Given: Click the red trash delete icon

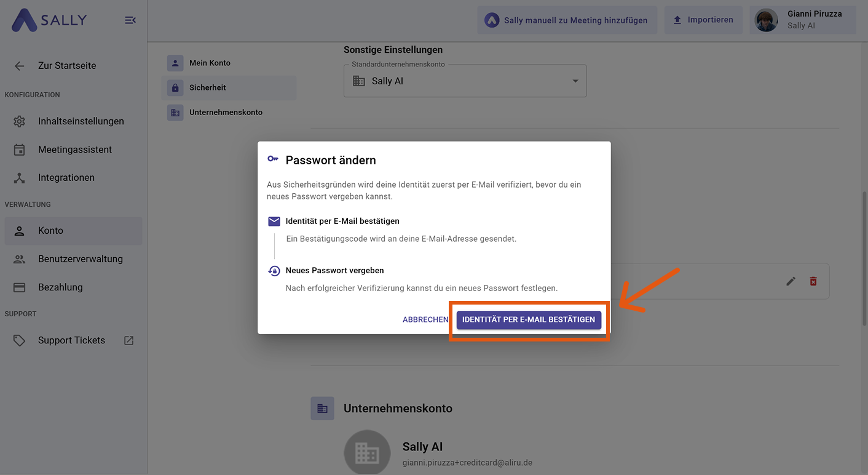Looking at the screenshot, I should 813,281.
